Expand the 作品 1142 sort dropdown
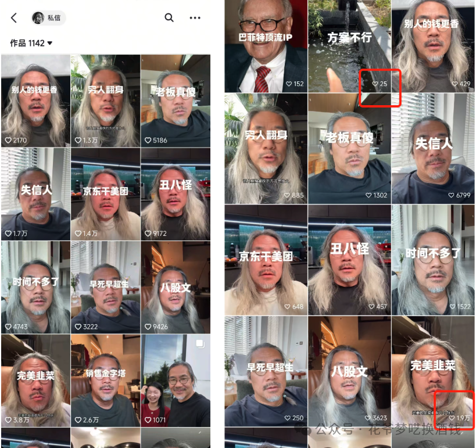476x448 pixels. (31, 43)
